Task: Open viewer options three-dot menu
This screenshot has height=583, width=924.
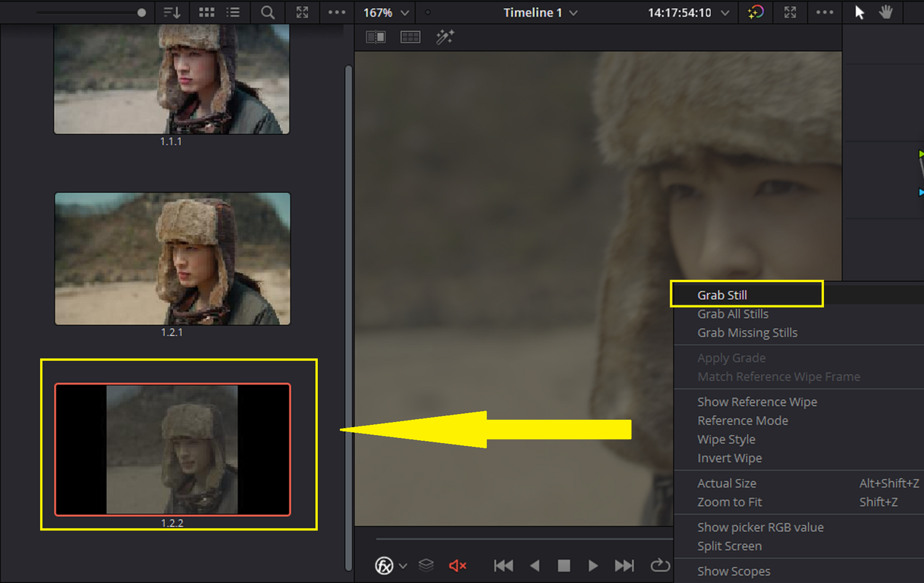Action: (x=825, y=12)
